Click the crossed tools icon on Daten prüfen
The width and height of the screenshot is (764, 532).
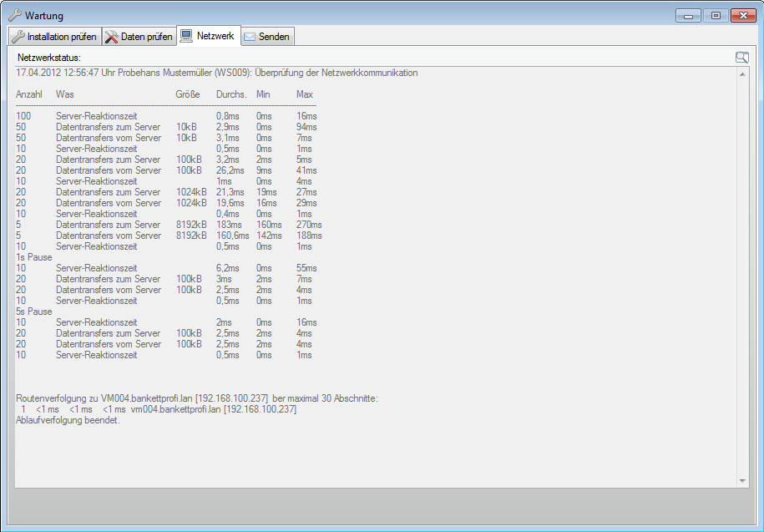(112, 37)
